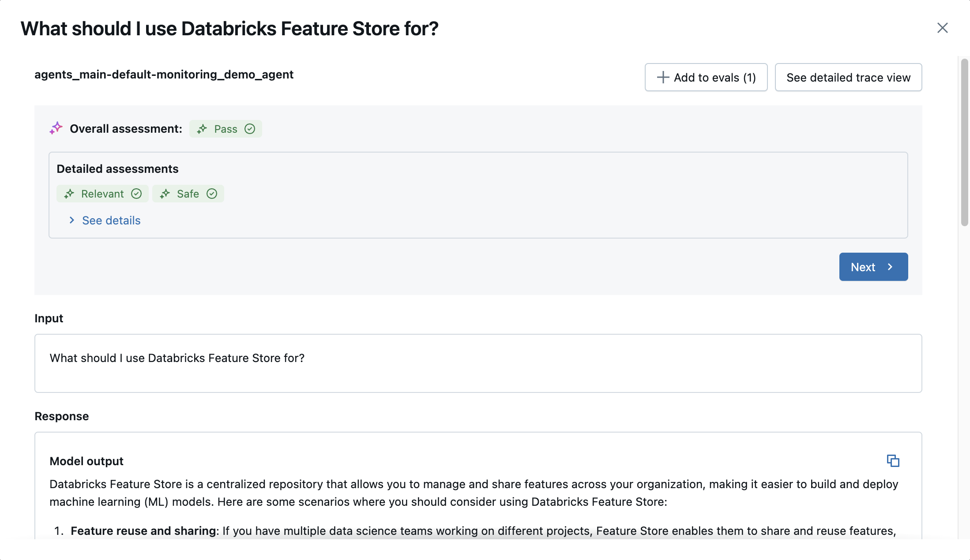Screen dimensions: 970x560
Task: Click the dialog title about Feature Store
Action: pyautogui.click(x=229, y=29)
